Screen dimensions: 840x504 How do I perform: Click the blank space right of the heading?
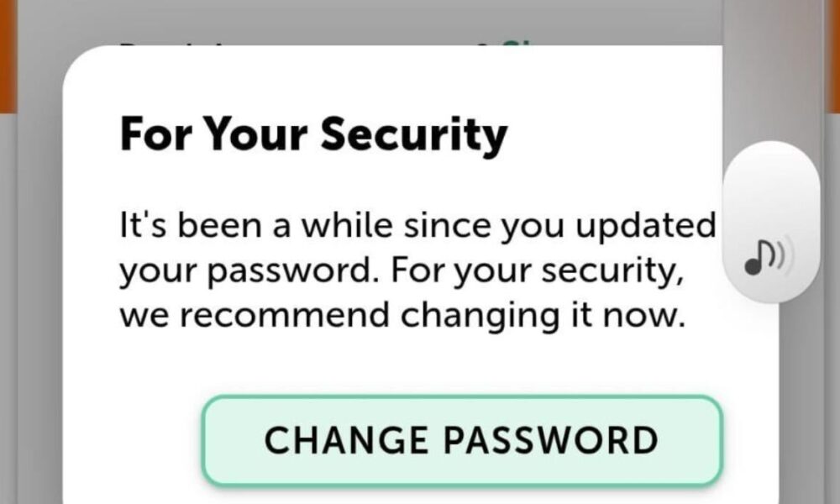point(613,134)
